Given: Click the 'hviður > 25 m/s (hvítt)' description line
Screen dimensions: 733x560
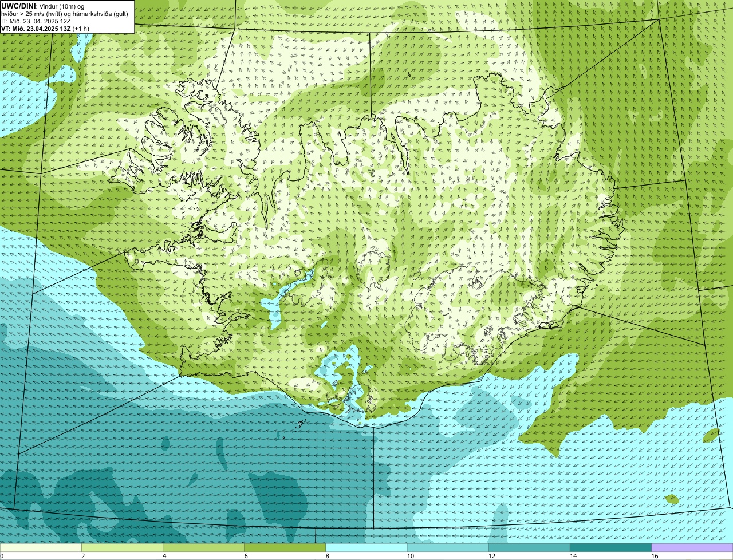Looking at the screenshot, I should click(65, 13).
